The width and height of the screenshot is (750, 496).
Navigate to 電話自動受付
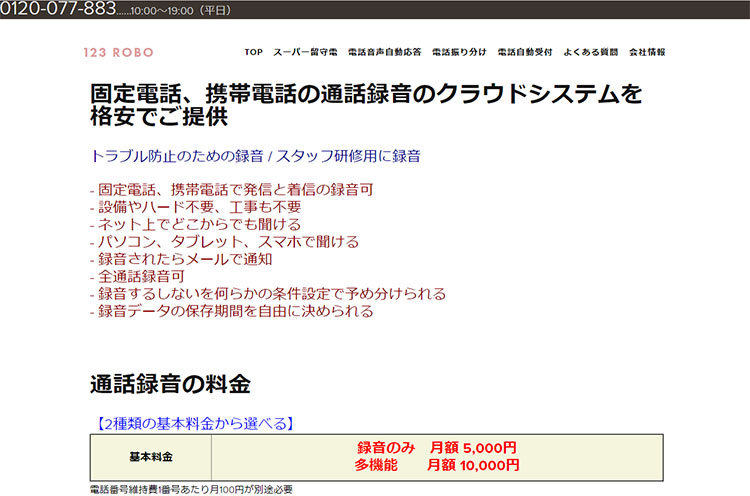click(x=526, y=52)
